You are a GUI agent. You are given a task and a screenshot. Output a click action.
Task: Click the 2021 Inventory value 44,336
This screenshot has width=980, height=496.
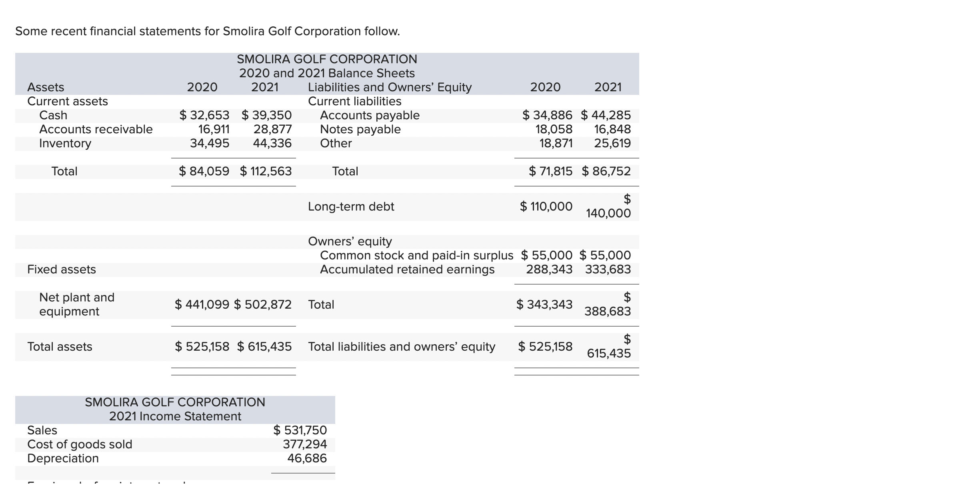(x=272, y=143)
